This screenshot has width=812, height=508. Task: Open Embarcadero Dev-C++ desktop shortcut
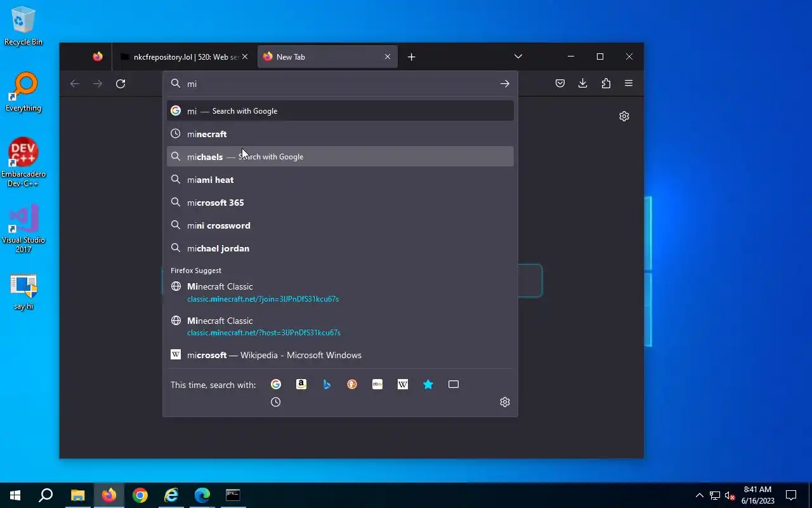[23, 163]
